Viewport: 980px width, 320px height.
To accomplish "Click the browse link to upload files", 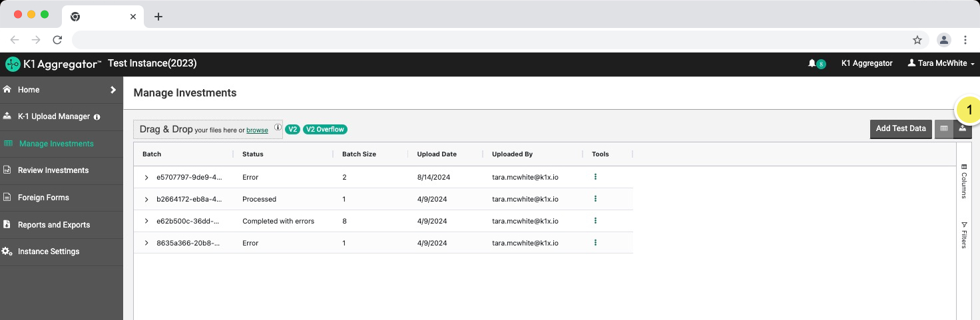I will (257, 130).
